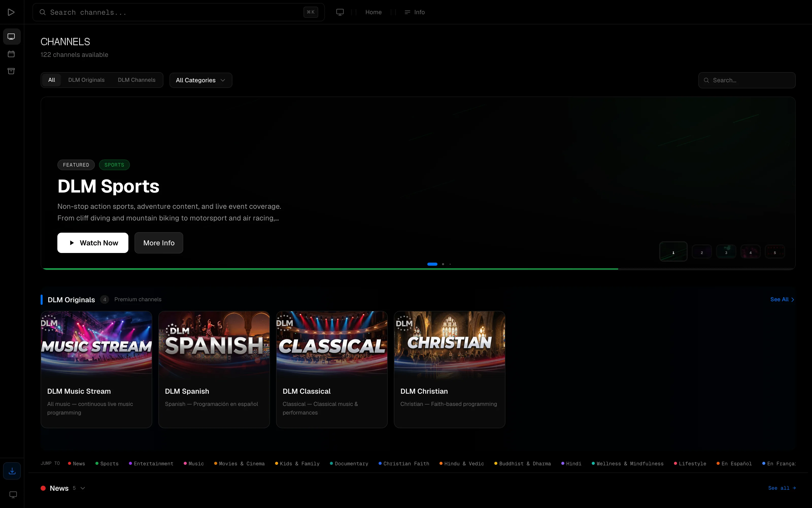Viewport: 812px width, 508px height.
Task: Open the channels TV icon in sidebar
Action: [x=11, y=37]
